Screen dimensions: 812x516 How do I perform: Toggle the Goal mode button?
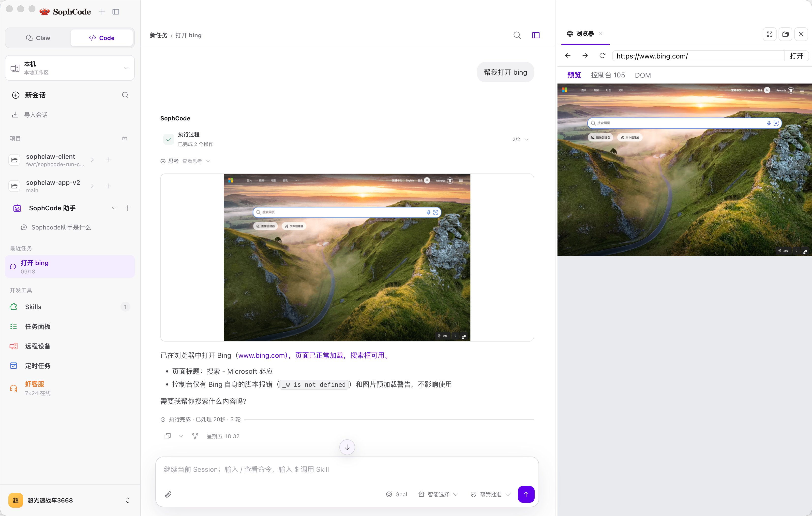coord(397,494)
